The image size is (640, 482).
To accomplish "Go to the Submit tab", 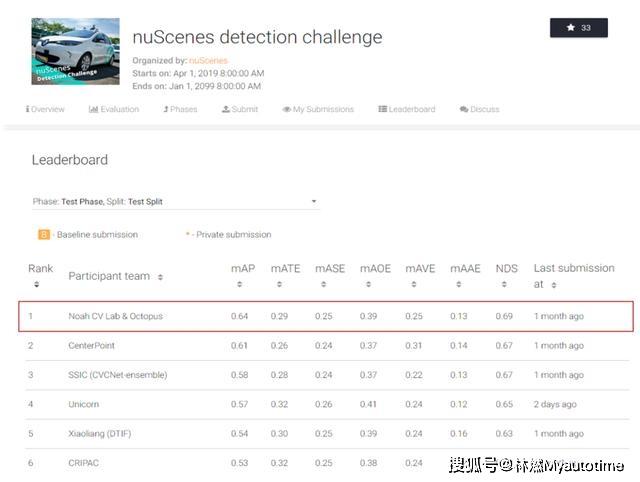I will 240,109.
